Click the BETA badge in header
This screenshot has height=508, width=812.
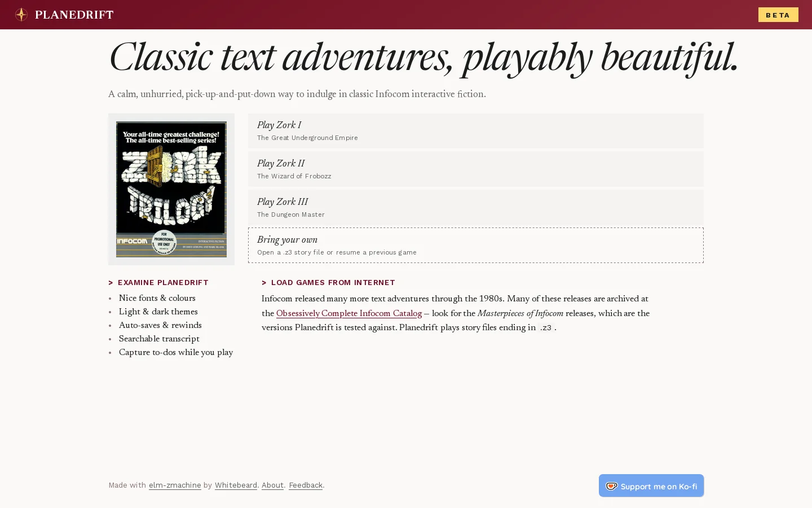click(x=778, y=15)
